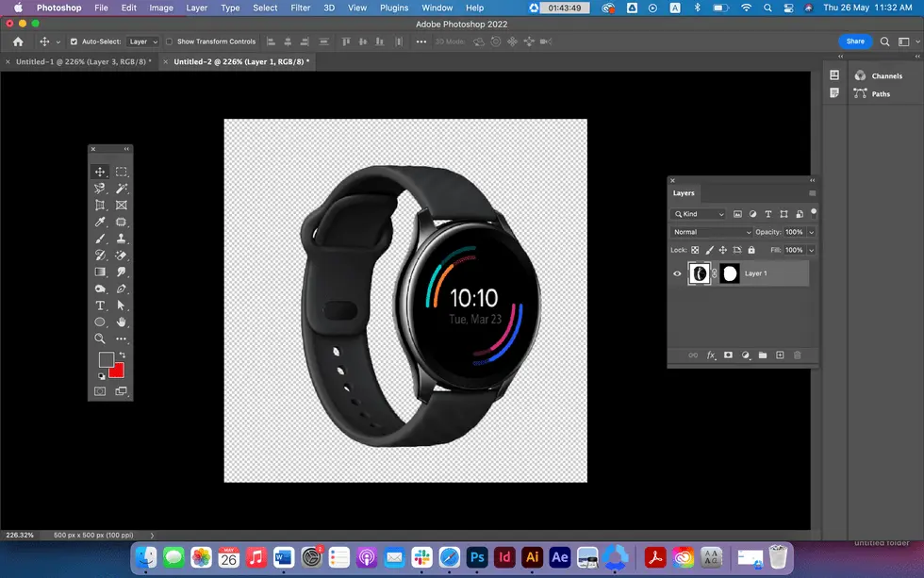
Task: Open the Normal blend mode dropdown
Action: (x=712, y=232)
